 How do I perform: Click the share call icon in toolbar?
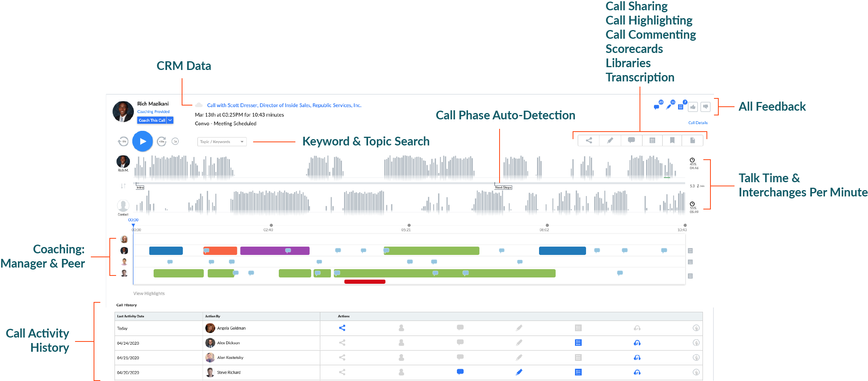pyautogui.click(x=589, y=140)
